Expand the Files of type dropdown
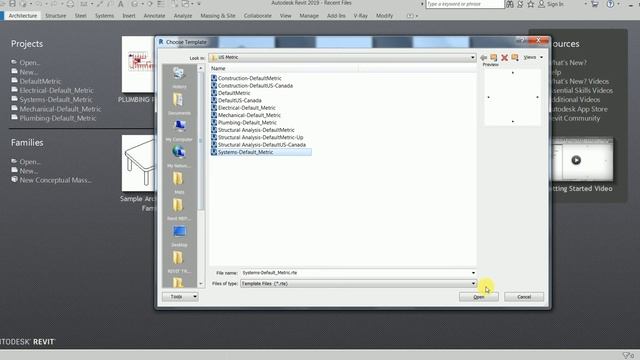Viewport: 640px width, 360px height. (473, 283)
